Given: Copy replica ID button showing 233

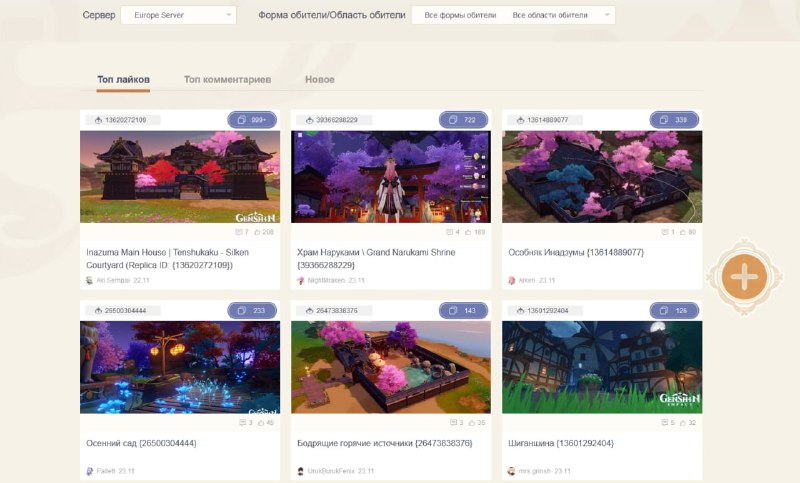Looking at the screenshot, I should [x=252, y=311].
